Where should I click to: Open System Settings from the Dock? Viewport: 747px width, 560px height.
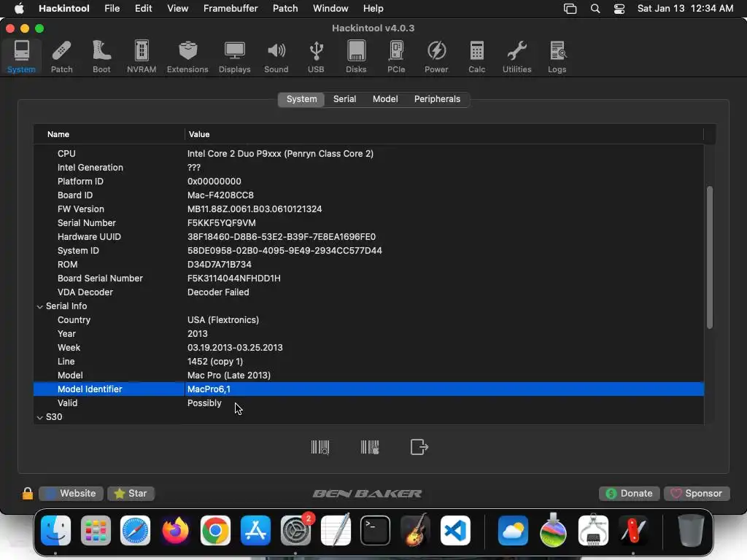pos(295,530)
